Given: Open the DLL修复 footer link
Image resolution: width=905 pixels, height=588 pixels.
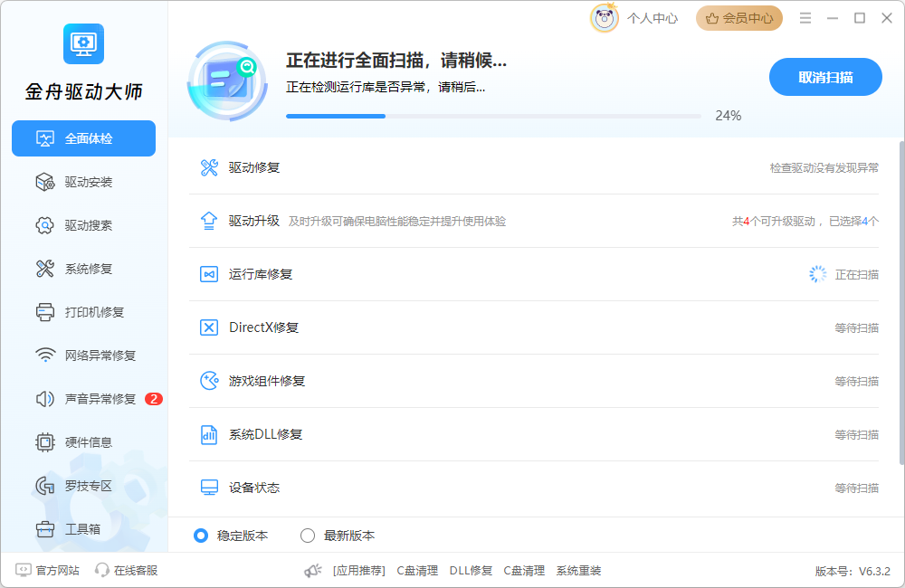Looking at the screenshot, I should [471, 571].
